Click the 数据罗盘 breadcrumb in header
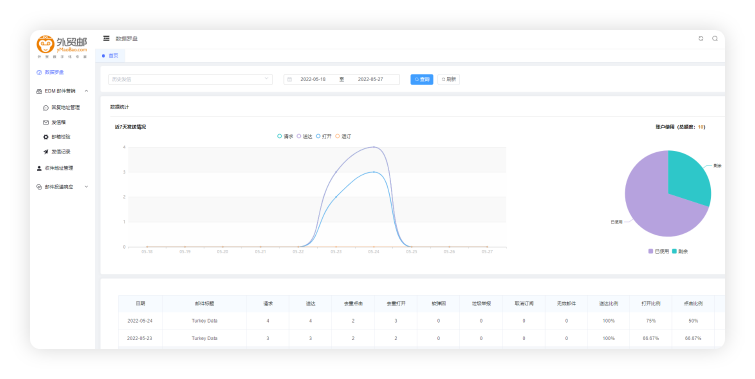The width and height of the screenshot is (755, 379). [x=127, y=39]
